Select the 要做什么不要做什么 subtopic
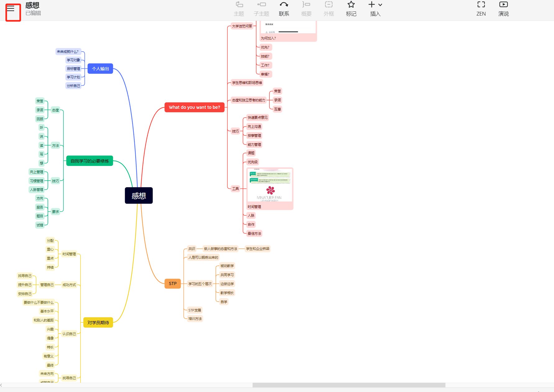 [x=39, y=302]
